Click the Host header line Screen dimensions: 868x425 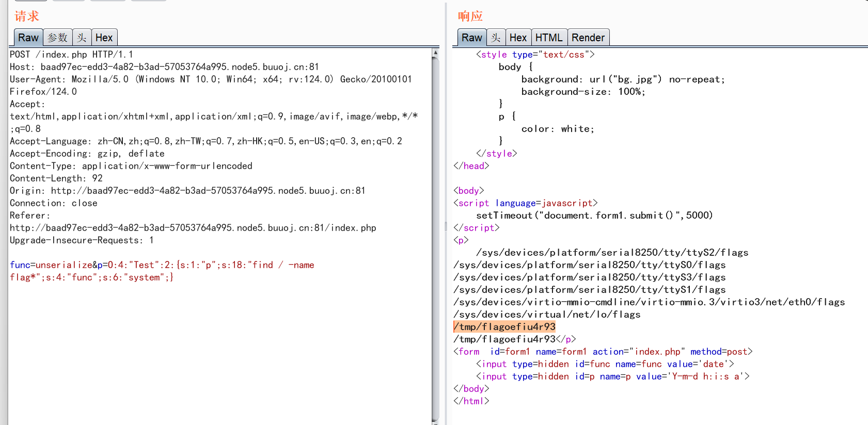[164, 67]
